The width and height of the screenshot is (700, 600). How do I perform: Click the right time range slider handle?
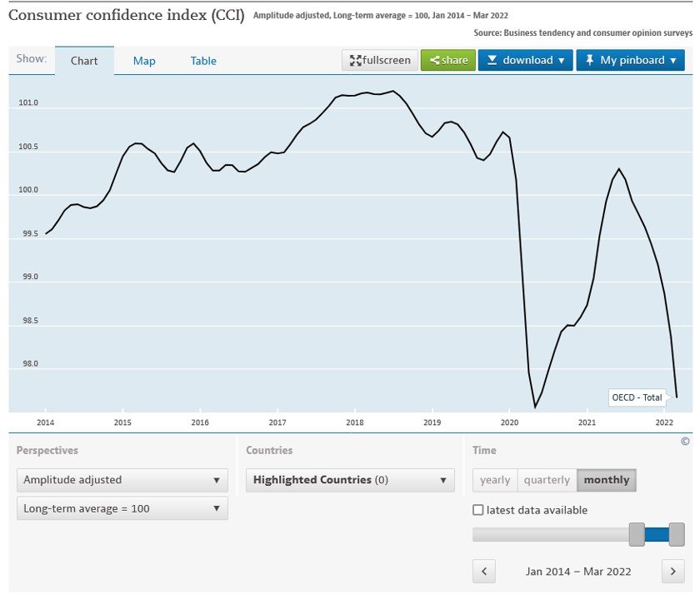click(677, 534)
